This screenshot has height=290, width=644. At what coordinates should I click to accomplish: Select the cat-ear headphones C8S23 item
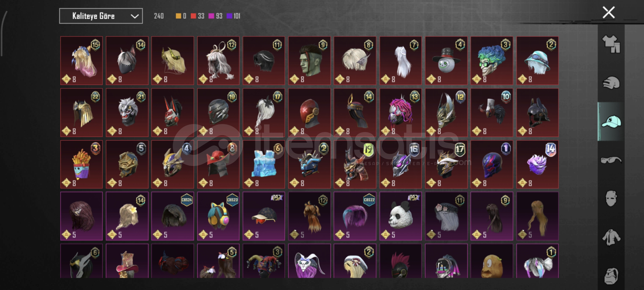tap(218, 216)
